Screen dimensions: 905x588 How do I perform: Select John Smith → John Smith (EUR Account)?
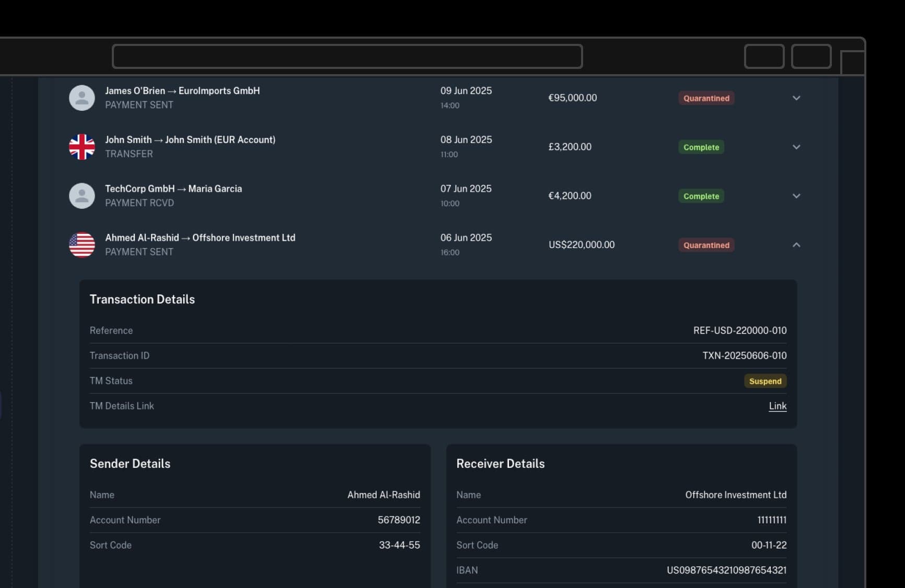coord(190,140)
